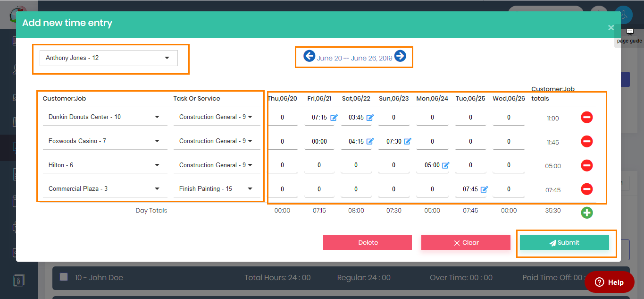Viewport: 644px width, 299px height.
Task: Open Help support
Action: click(x=609, y=282)
